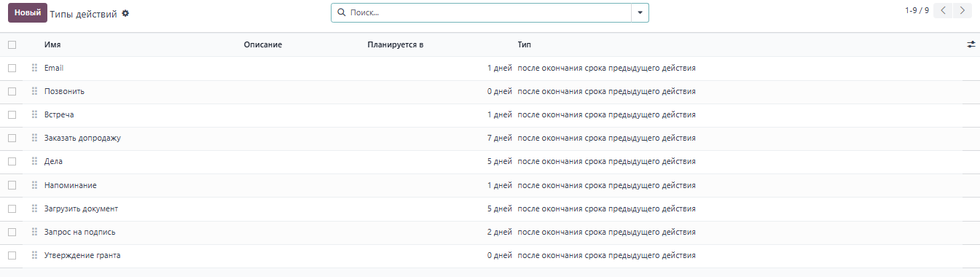Go to previous page arrow
The image size is (980, 277).
943,10
